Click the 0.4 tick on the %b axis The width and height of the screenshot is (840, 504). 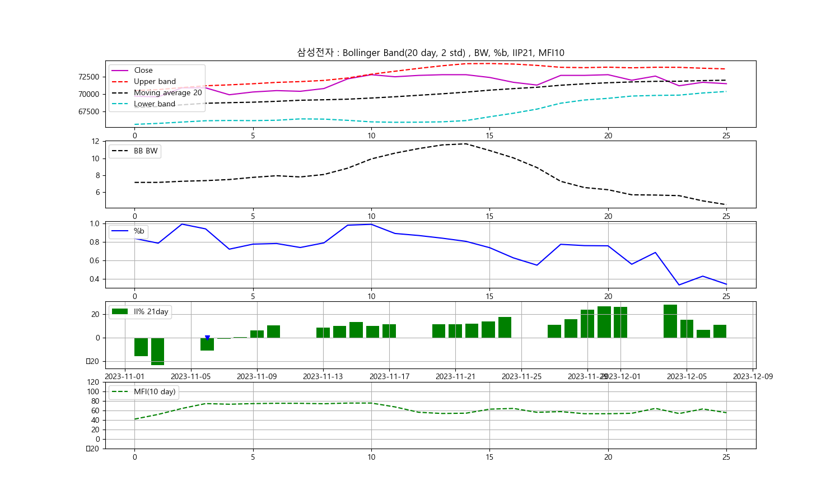[x=94, y=279]
